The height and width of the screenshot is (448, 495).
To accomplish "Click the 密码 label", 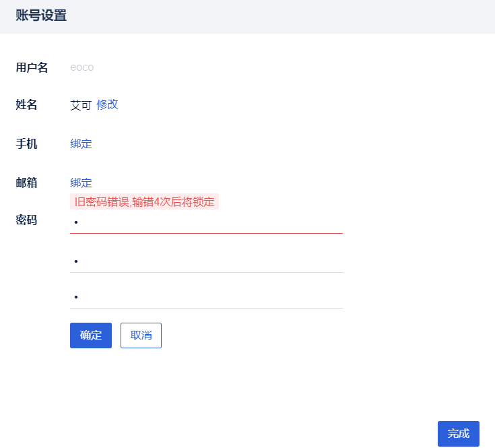I will click(x=26, y=220).
